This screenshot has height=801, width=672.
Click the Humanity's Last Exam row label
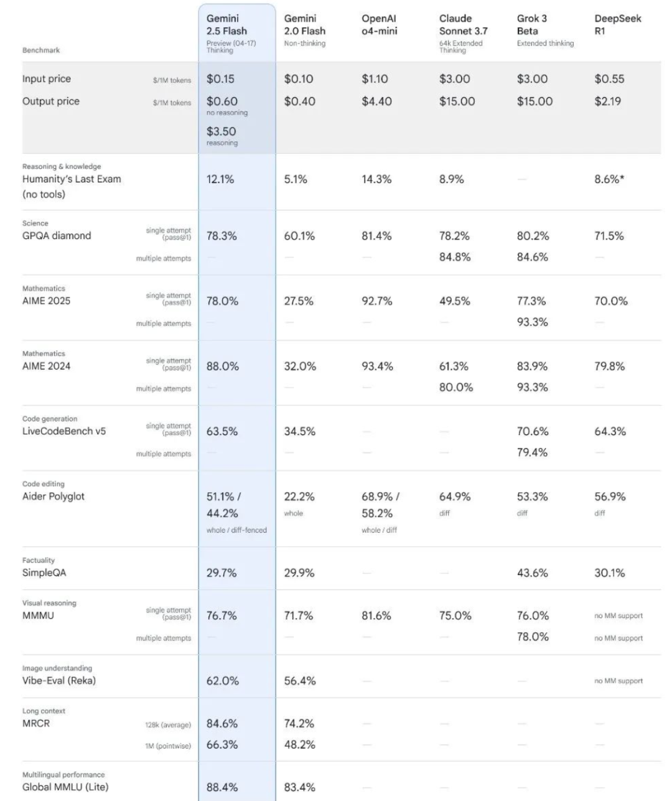72,187
